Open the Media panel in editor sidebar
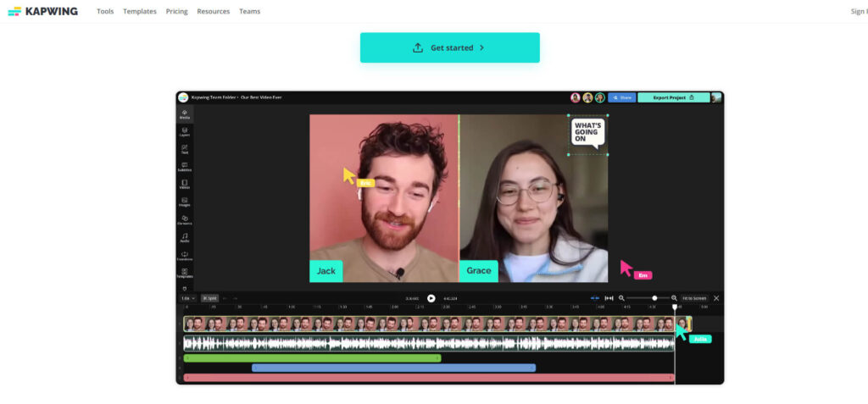The width and height of the screenshot is (868, 404). point(184,114)
